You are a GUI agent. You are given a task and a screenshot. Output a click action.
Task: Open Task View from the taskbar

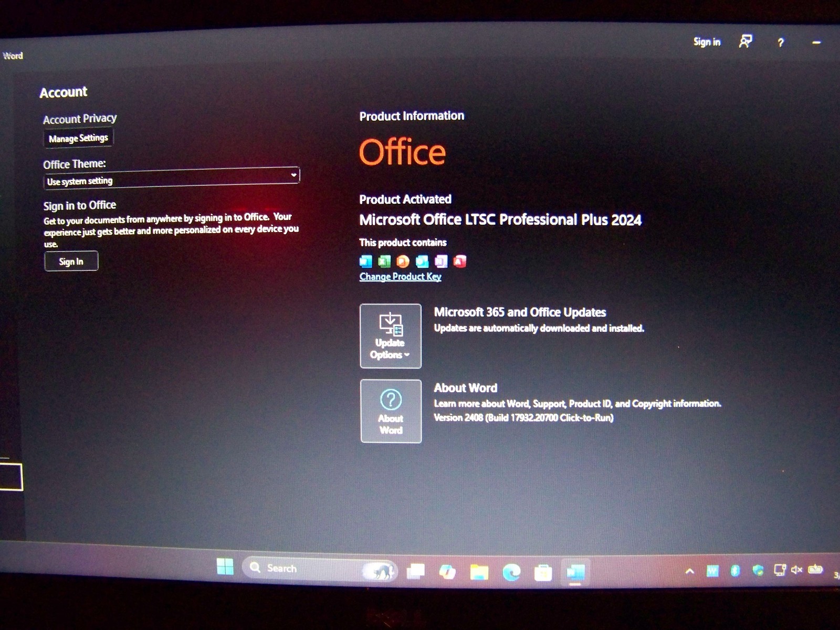point(416,571)
